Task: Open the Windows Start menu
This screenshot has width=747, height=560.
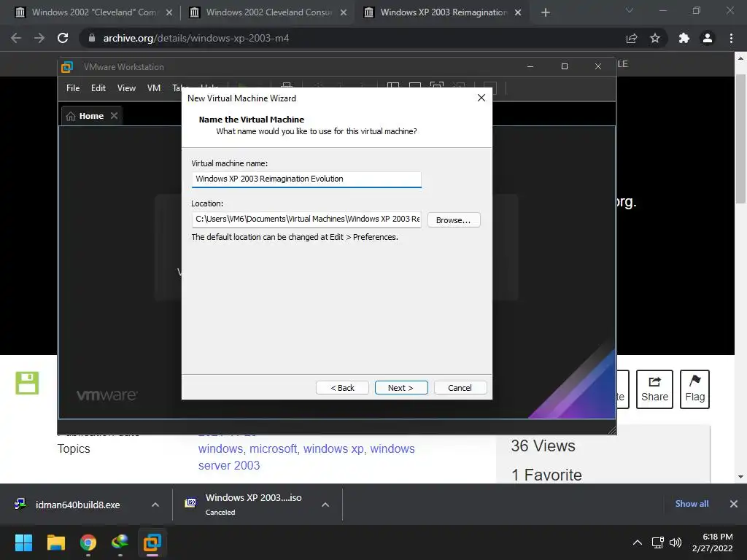Action: click(x=23, y=542)
